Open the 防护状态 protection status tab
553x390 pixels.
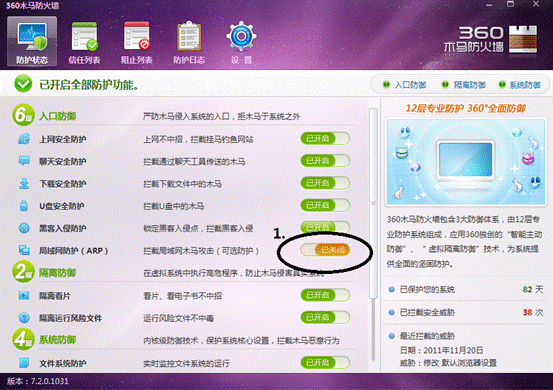[32, 41]
